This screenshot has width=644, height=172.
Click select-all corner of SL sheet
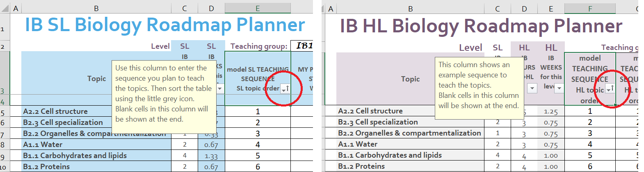coord(5,8)
